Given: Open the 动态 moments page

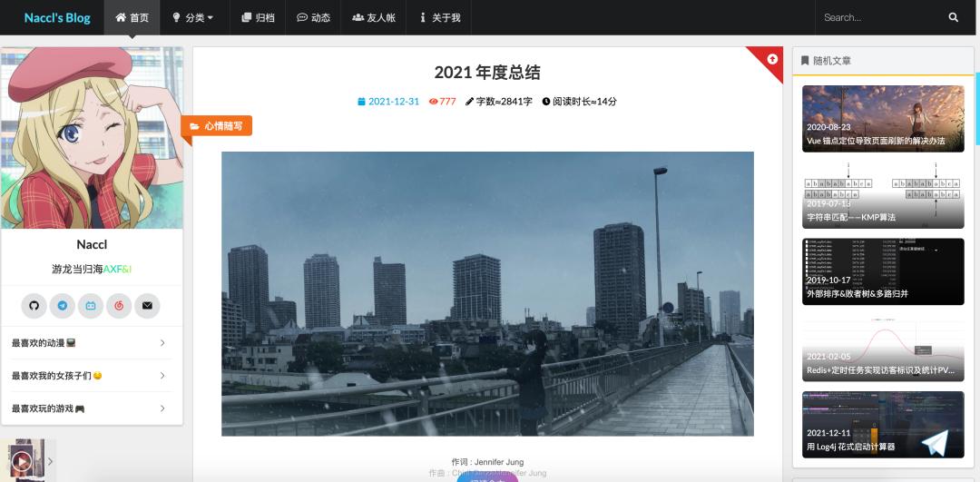Looking at the screenshot, I should click(x=313, y=17).
